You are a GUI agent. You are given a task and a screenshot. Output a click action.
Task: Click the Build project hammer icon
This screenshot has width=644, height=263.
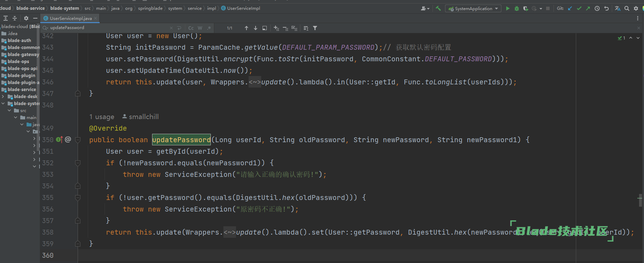(438, 8)
